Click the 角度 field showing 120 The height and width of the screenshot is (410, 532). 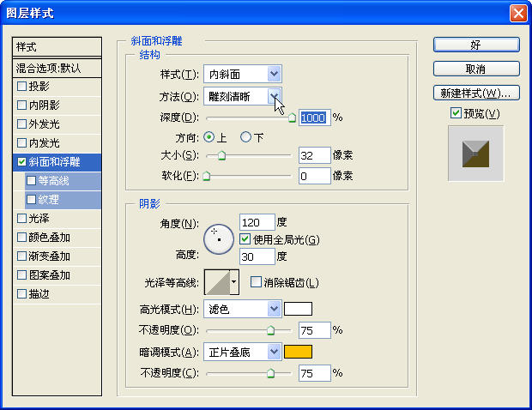[x=257, y=222]
